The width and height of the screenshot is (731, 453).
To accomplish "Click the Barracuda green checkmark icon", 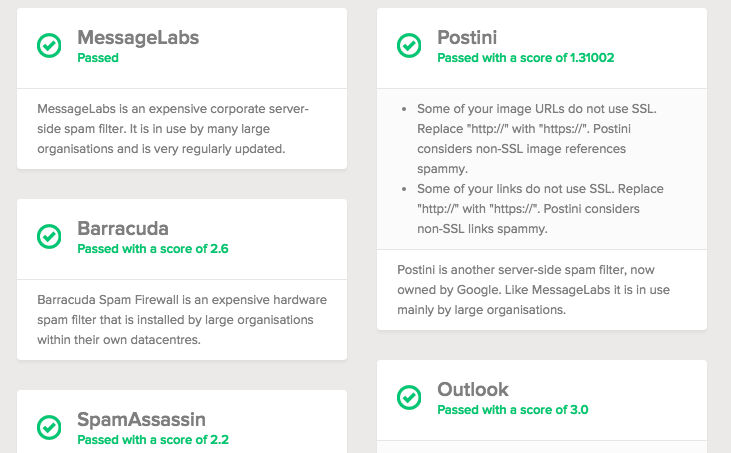I will click(x=49, y=236).
